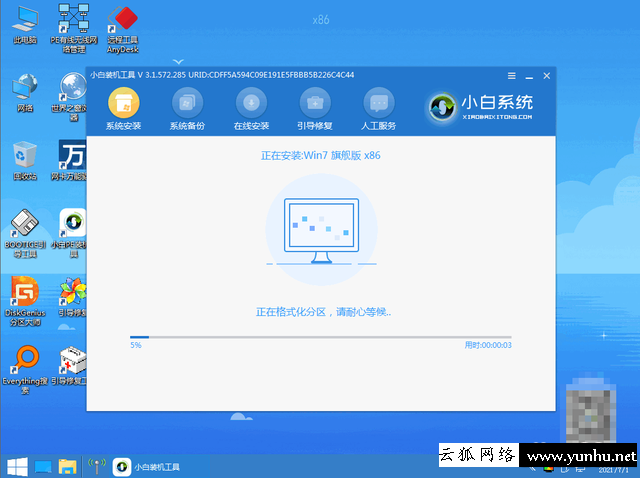Viewport: 640px width, 478px height.
Task: Launch 远程工具 AnyDesk desktop shortcut
Action: point(123,29)
